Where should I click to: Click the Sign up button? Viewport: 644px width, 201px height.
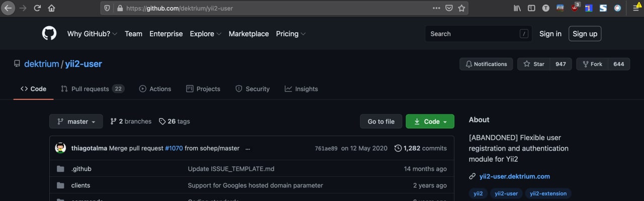tap(585, 34)
